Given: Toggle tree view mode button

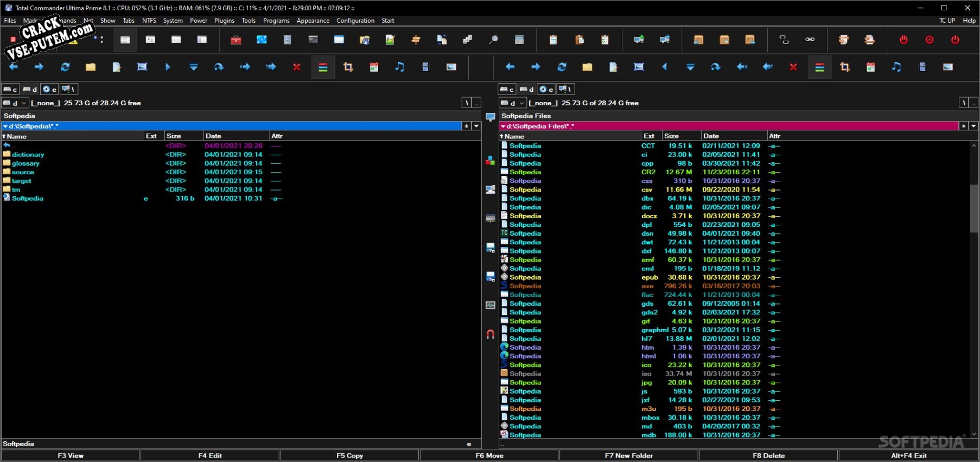Looking at the screenshot, I should [x=150, y=40].
